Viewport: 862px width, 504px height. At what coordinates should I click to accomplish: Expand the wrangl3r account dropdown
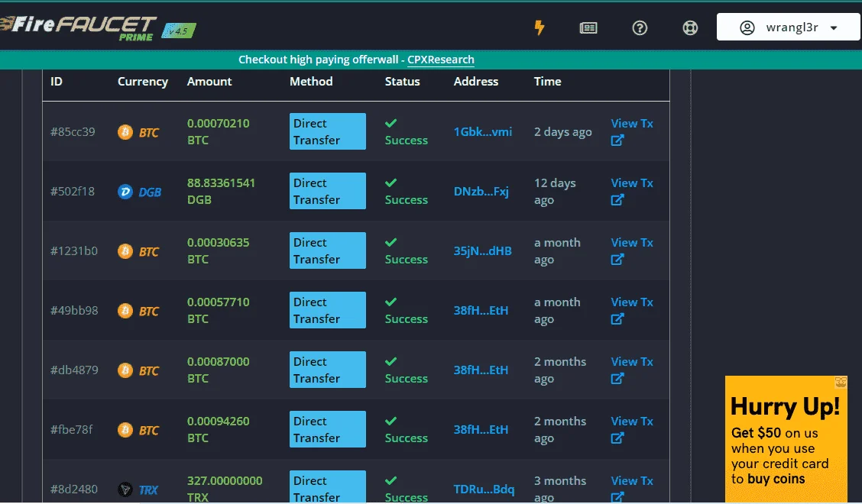(789, 27)
